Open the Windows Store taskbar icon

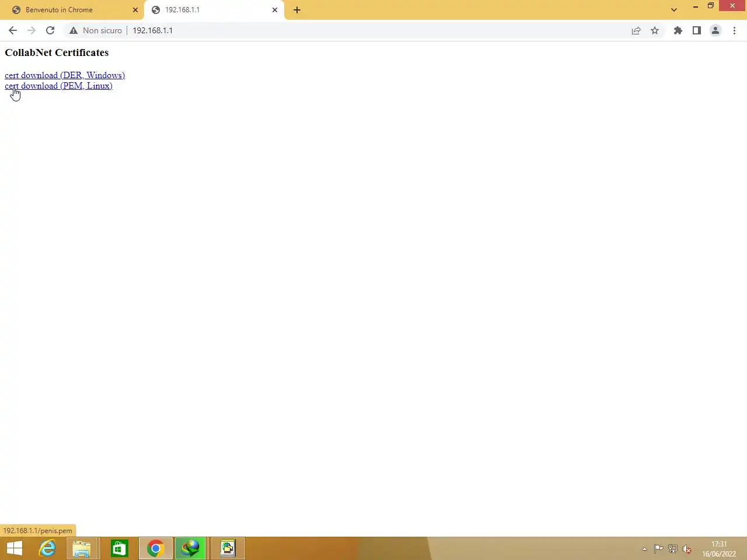pos(120,548)
